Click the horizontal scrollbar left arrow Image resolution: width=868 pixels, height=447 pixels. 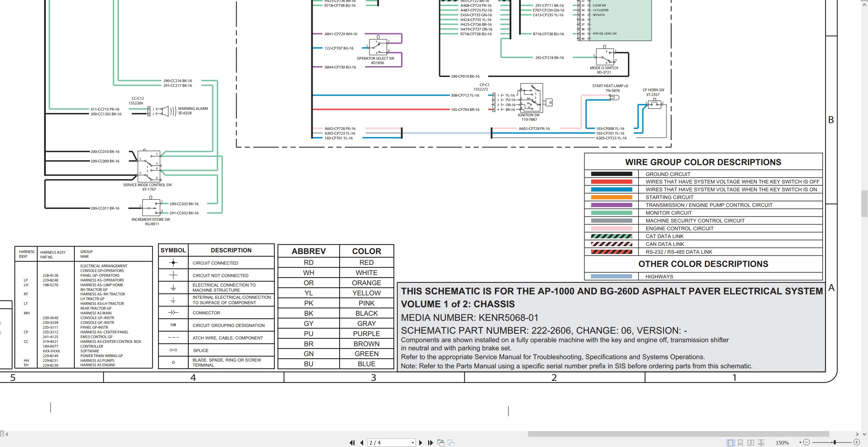pos(7,434)
